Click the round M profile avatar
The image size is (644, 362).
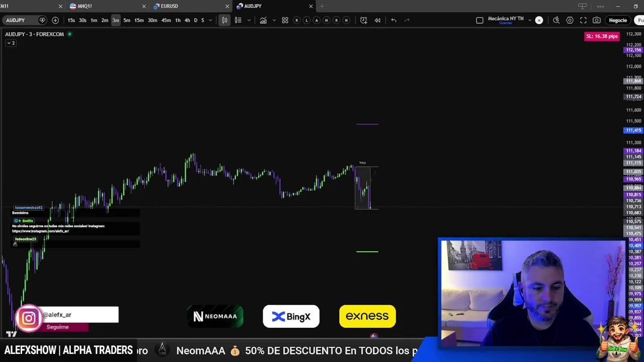539,20
